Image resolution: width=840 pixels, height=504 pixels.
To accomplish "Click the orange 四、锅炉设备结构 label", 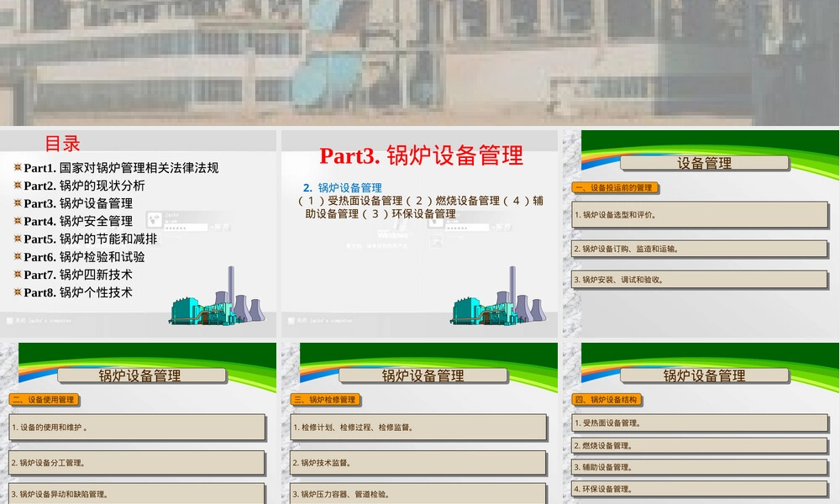I will click(x=607, y=400).
